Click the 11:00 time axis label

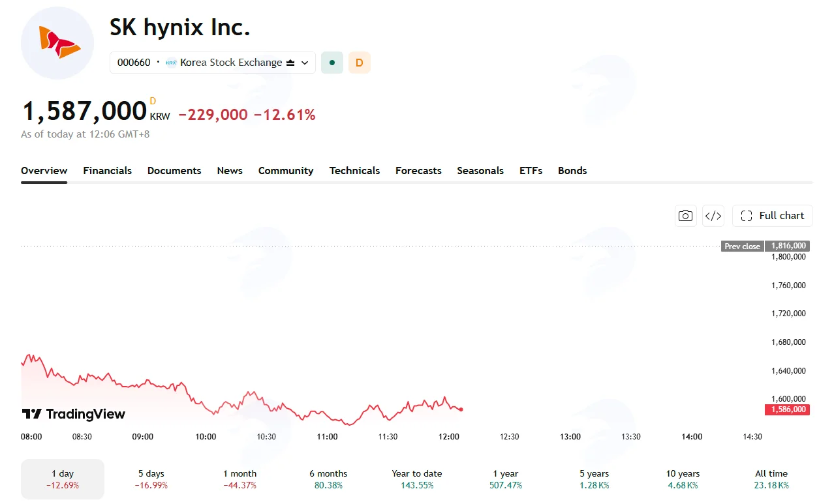click(x=327, y=437)
